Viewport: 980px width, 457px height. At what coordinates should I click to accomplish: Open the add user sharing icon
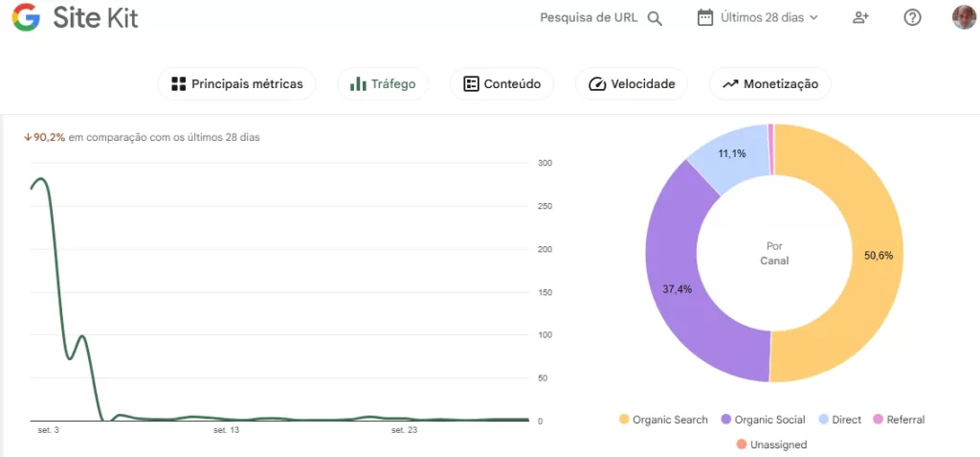coord(860,17)
